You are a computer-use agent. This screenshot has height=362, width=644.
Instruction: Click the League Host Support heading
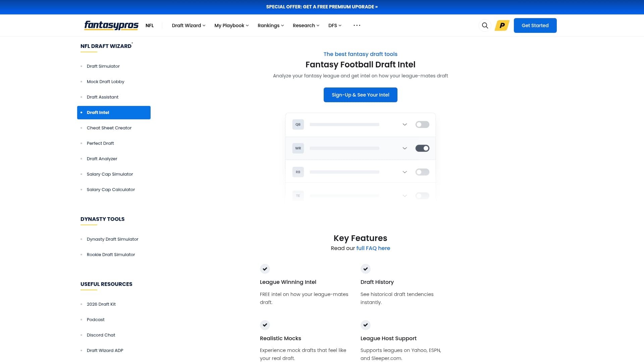(x=388, y=339)
